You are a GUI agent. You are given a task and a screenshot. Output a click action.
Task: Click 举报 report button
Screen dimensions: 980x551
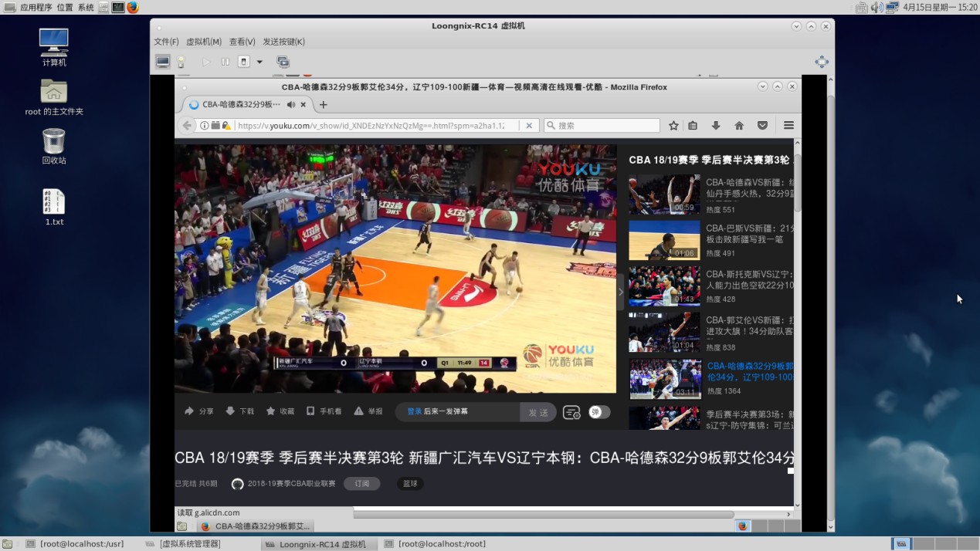368,411
